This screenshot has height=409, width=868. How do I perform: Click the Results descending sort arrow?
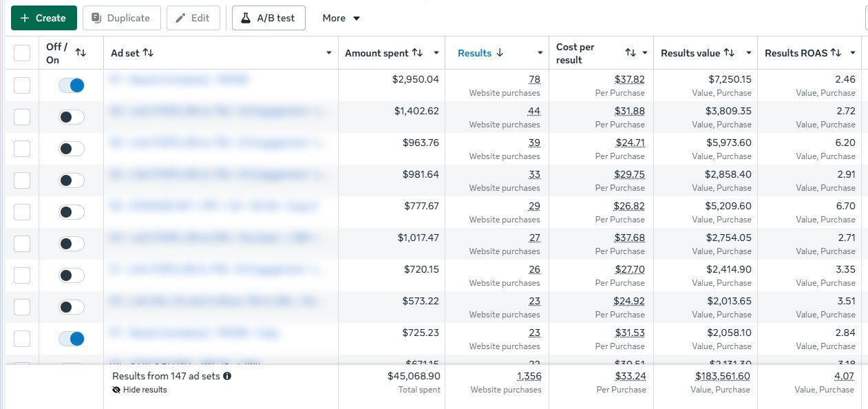(x=500, y=53)
